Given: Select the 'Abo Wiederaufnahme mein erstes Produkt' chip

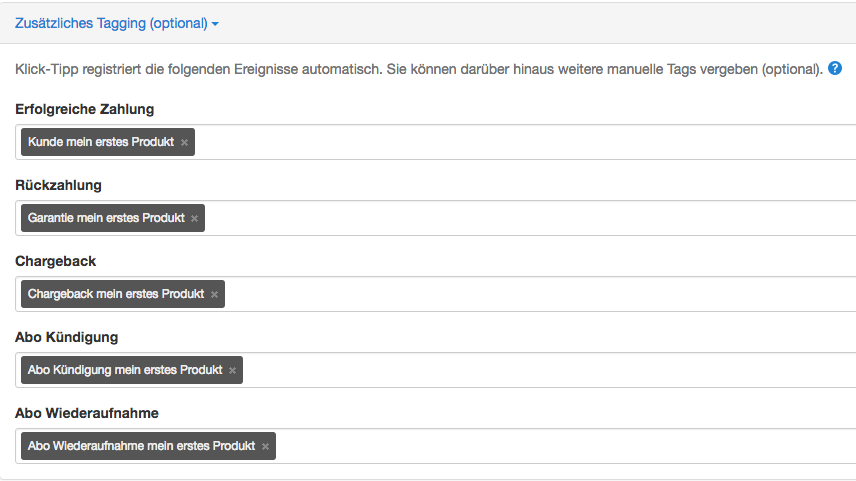Looking at the screenshot, I should (141, 446).
